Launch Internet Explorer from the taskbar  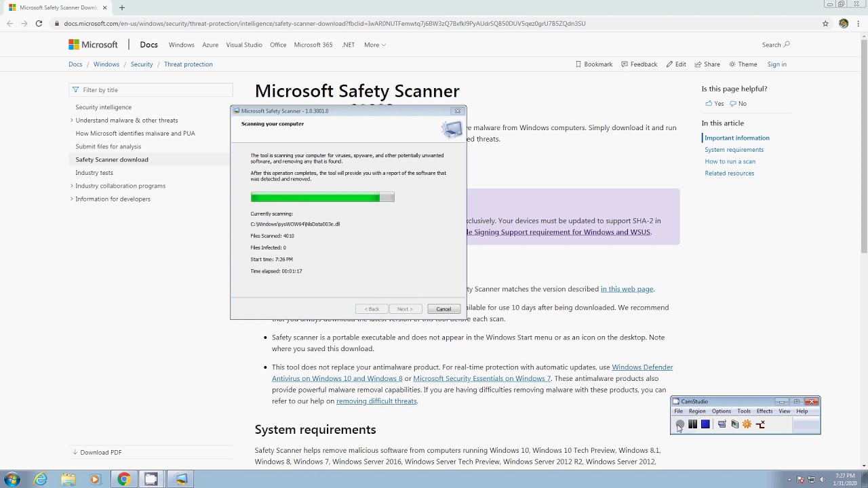tap(41, 479)
